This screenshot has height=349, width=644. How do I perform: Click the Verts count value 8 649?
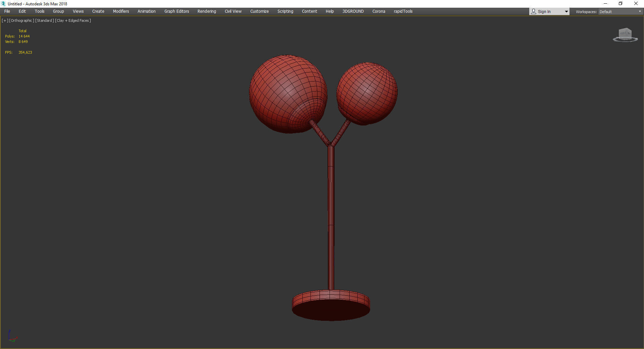[23, 42]
